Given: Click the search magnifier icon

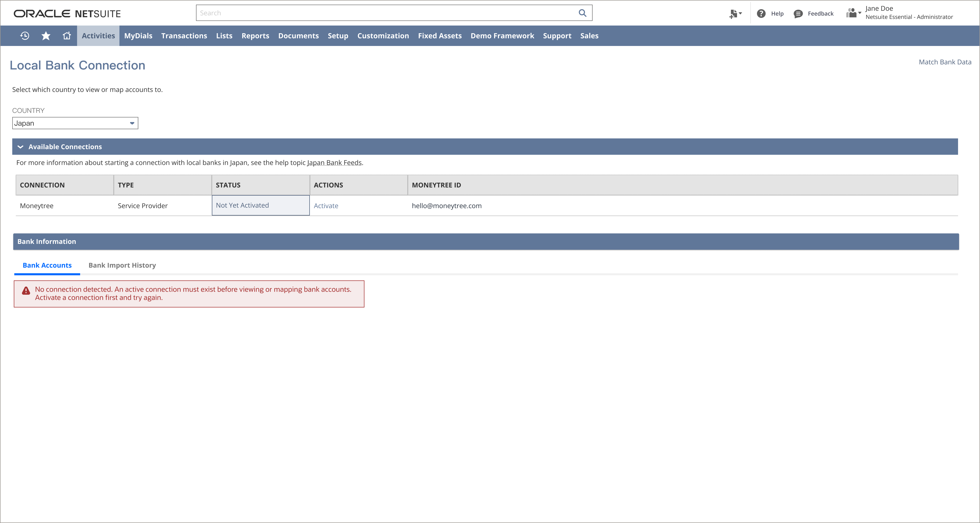Looking at the screenshot, I should (582, 13).
